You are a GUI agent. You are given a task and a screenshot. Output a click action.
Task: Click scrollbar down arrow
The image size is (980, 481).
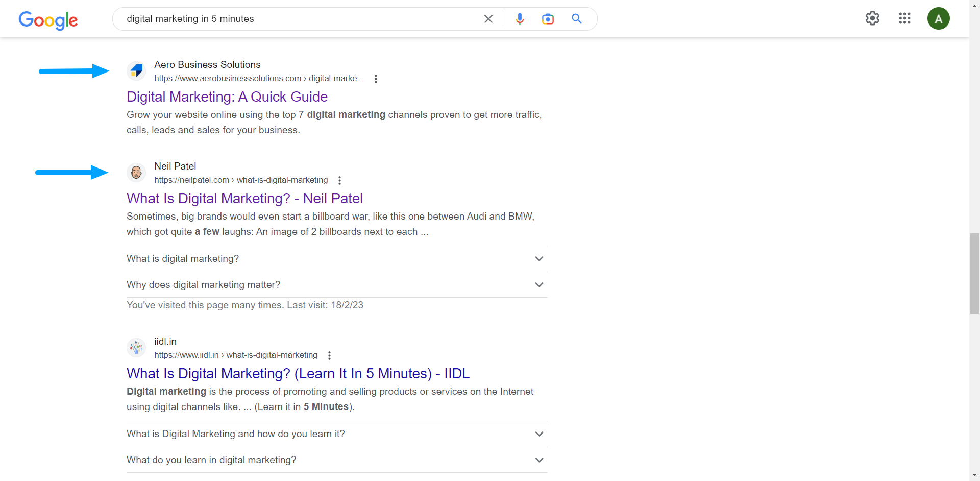(974, 476)
